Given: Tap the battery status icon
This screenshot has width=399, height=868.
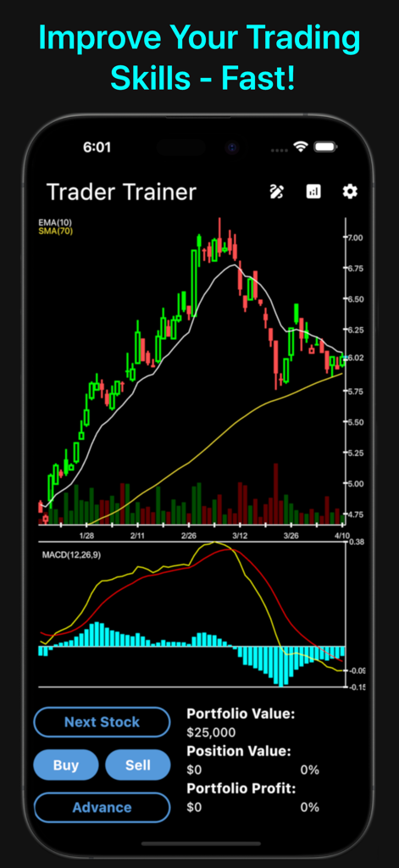Looking at the screenshot, I should click(x=325, y=147).
